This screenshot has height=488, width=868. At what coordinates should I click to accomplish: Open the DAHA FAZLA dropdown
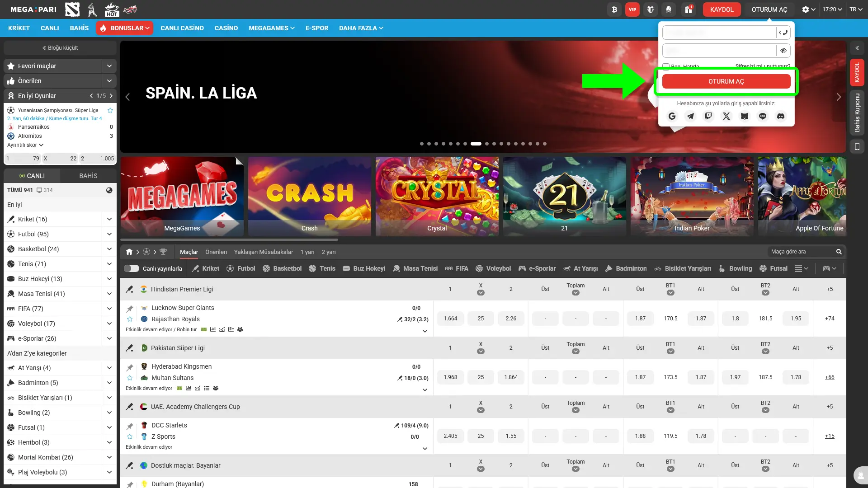click(x=361, y=28)
